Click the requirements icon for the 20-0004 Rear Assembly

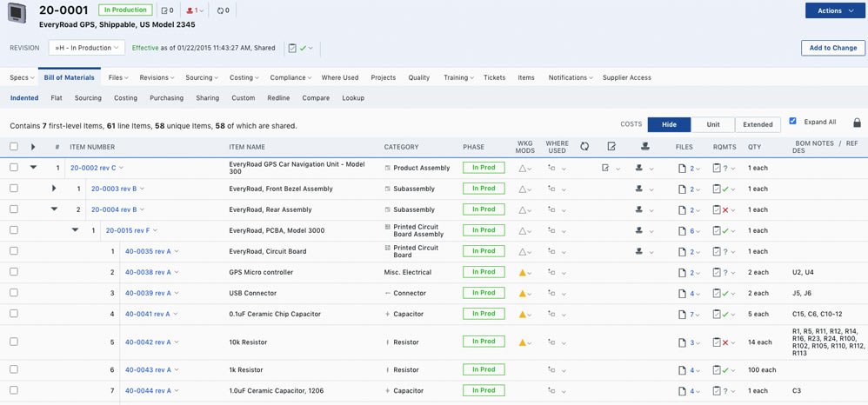717,209
